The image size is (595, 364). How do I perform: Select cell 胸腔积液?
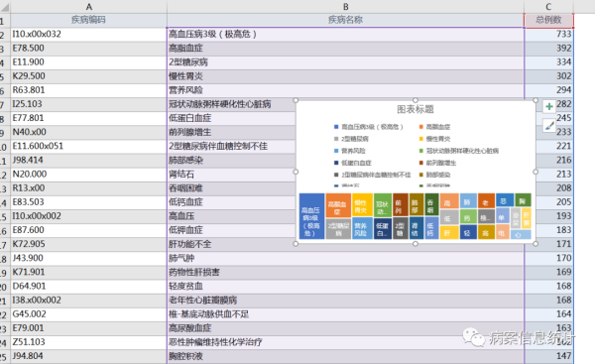346,356
